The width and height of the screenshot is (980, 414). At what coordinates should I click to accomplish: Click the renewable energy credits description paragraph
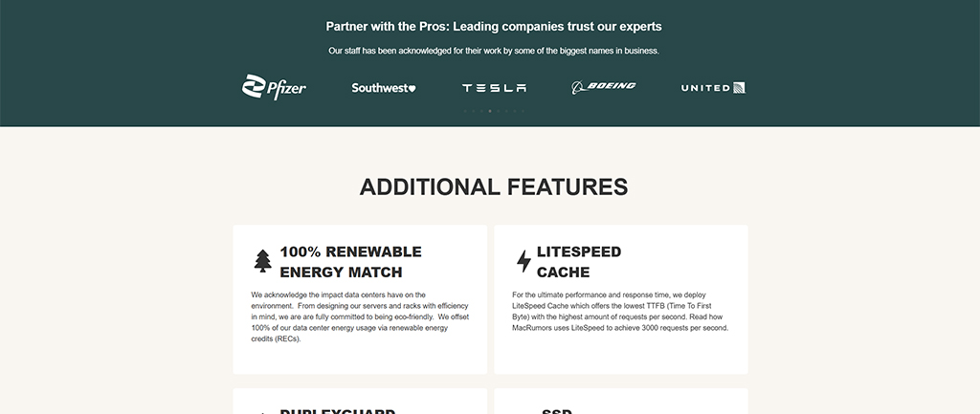click(360, 316)
